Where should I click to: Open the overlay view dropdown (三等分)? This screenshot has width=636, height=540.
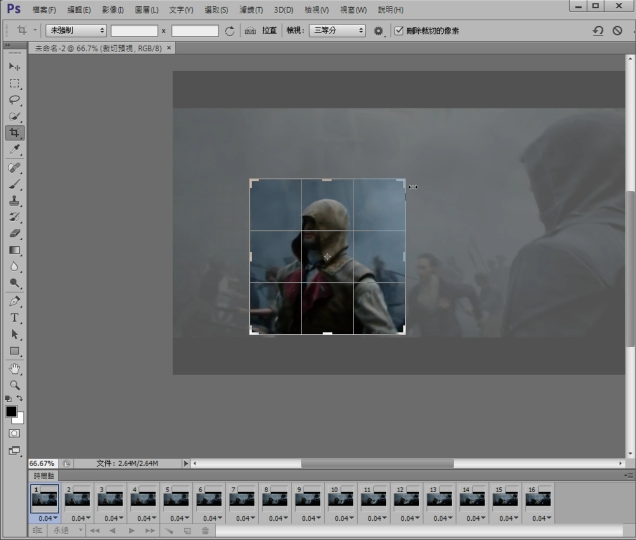(337, 30)
